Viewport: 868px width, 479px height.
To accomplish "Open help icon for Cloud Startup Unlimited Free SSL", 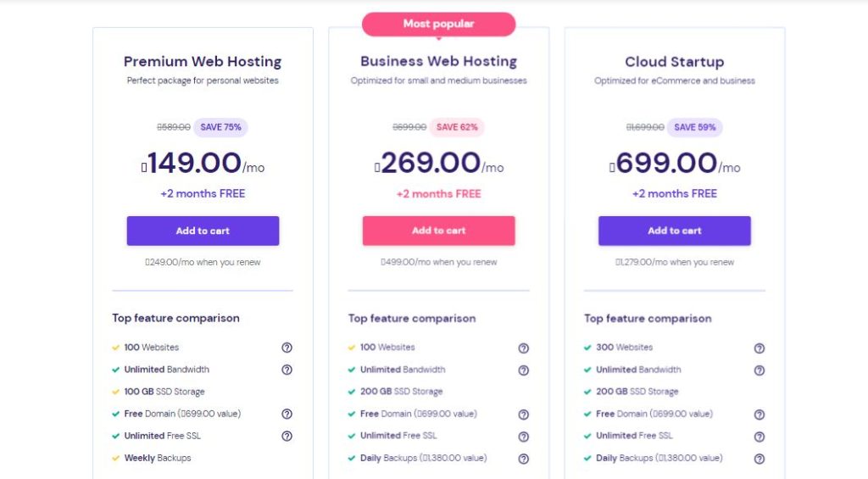I will [x=759, y=437].
